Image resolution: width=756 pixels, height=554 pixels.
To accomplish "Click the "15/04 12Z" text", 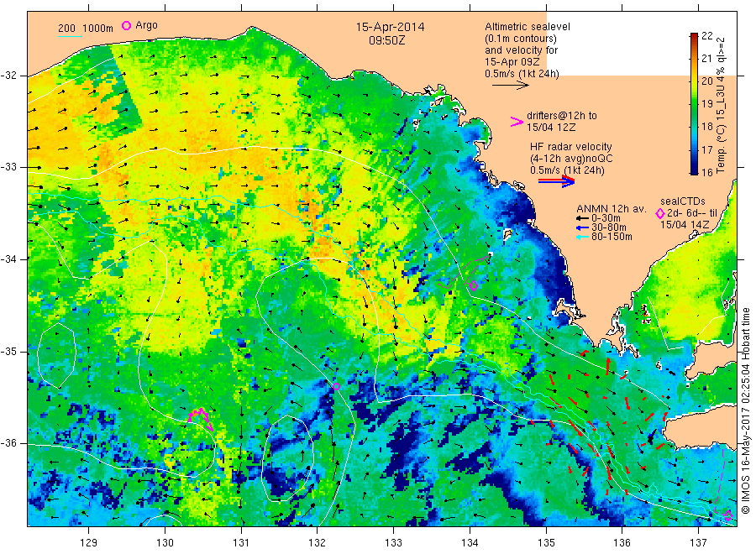I will click(551, 128).
